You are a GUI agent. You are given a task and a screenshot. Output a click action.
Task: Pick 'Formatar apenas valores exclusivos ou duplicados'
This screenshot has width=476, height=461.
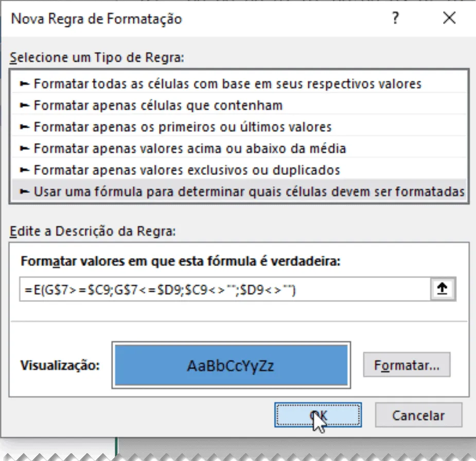(239, 170)
